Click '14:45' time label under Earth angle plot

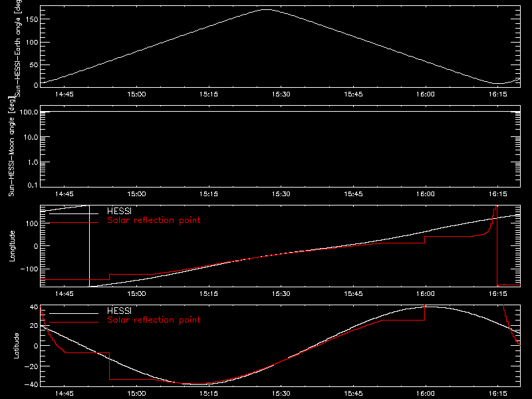(x=64, y=94)
